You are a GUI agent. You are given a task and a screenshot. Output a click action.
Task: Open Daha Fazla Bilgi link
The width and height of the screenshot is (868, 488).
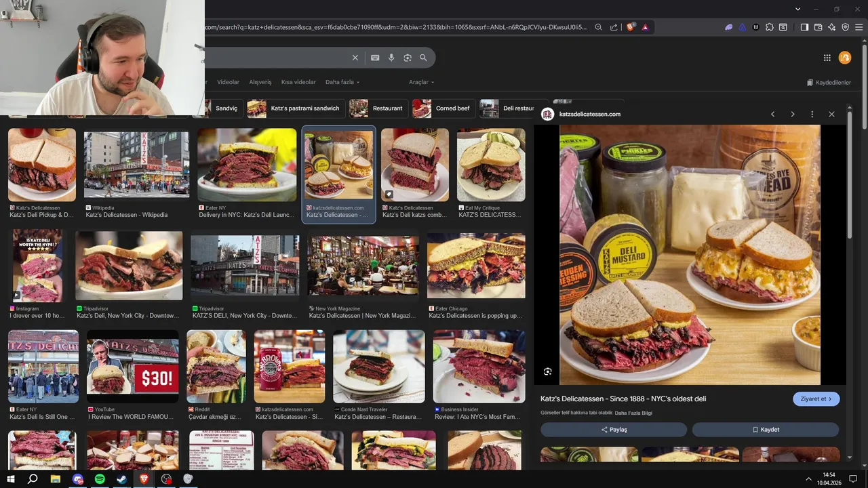pos(633,413)
